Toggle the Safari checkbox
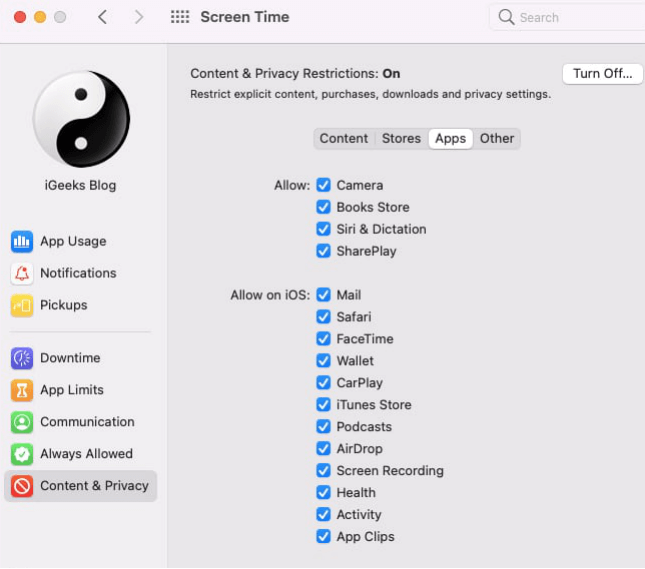Screen dimensions: 645x569 coord(323,317)
